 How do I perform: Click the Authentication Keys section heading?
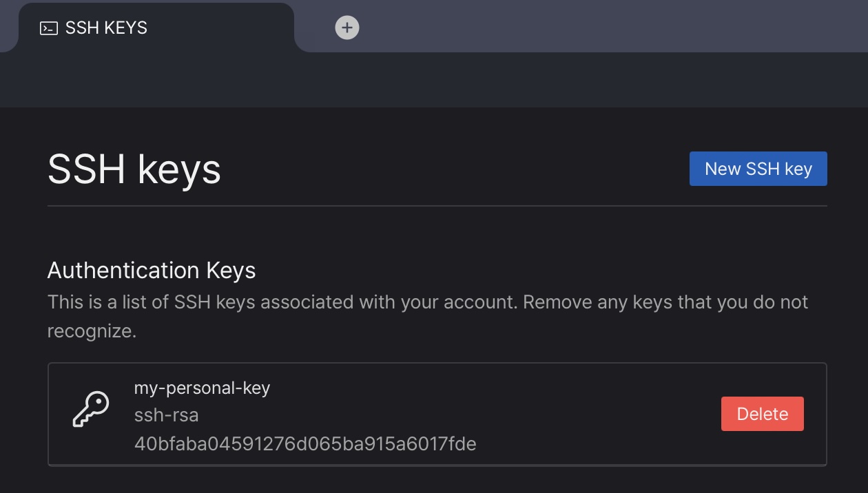[152, 271]
